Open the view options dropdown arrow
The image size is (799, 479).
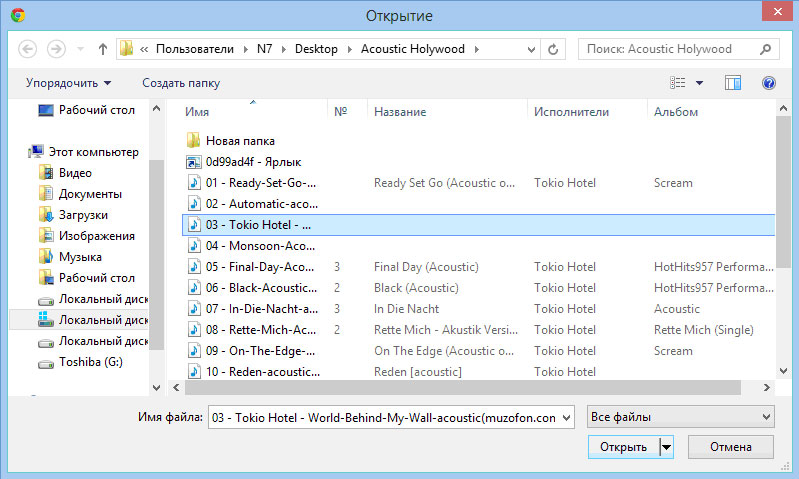700,83
